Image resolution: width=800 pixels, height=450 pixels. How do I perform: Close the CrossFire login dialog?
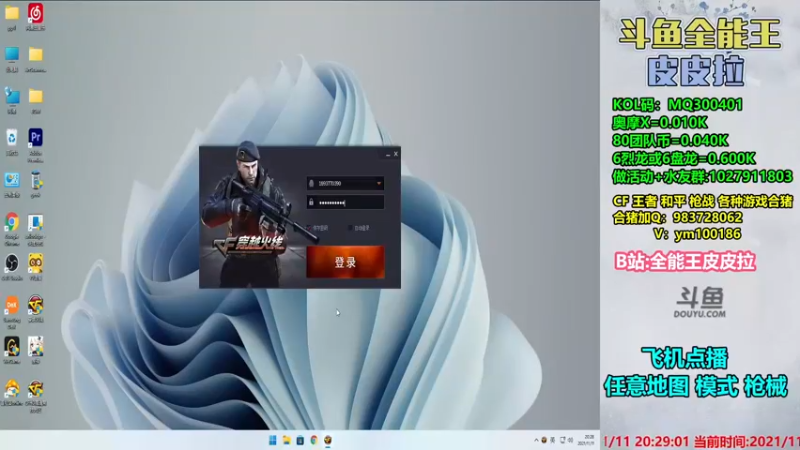click(396, 154)
